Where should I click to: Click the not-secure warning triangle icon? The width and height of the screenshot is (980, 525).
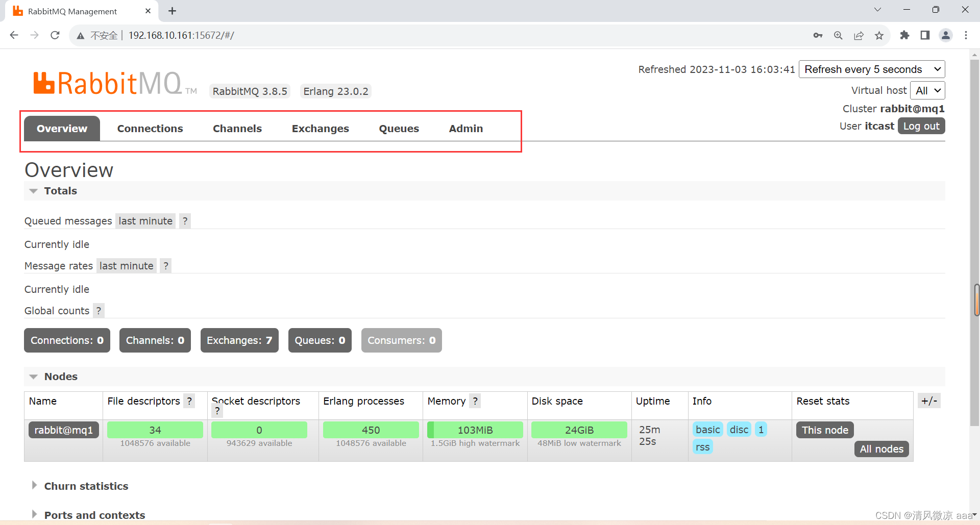(x=80, y=36)
